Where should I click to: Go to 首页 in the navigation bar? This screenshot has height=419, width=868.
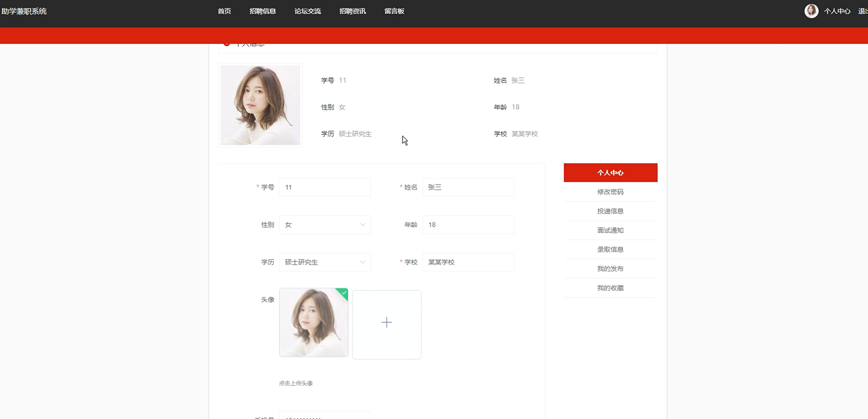[224, 11]
